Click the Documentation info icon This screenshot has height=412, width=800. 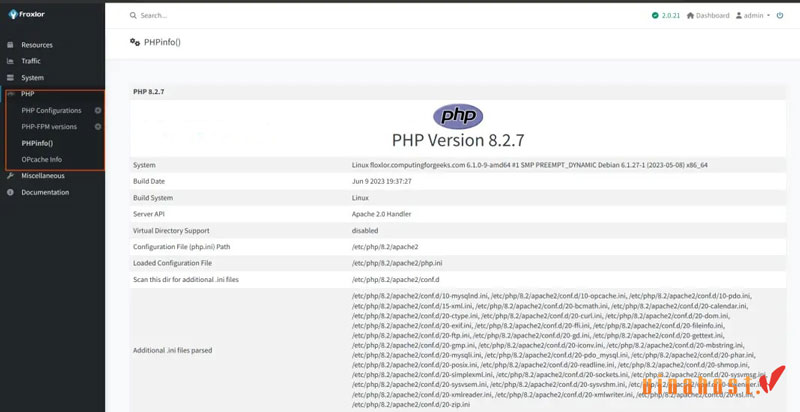[10, 192]
